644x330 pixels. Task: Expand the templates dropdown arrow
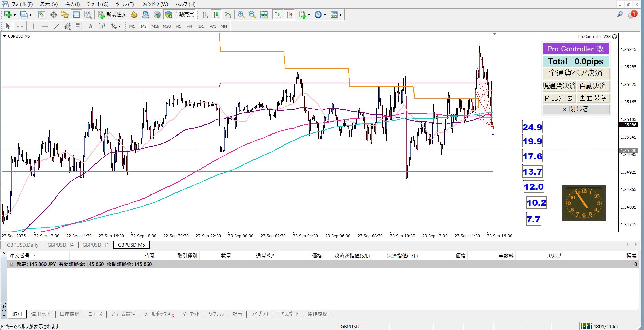pyautogui.click(x=340, y=15)
